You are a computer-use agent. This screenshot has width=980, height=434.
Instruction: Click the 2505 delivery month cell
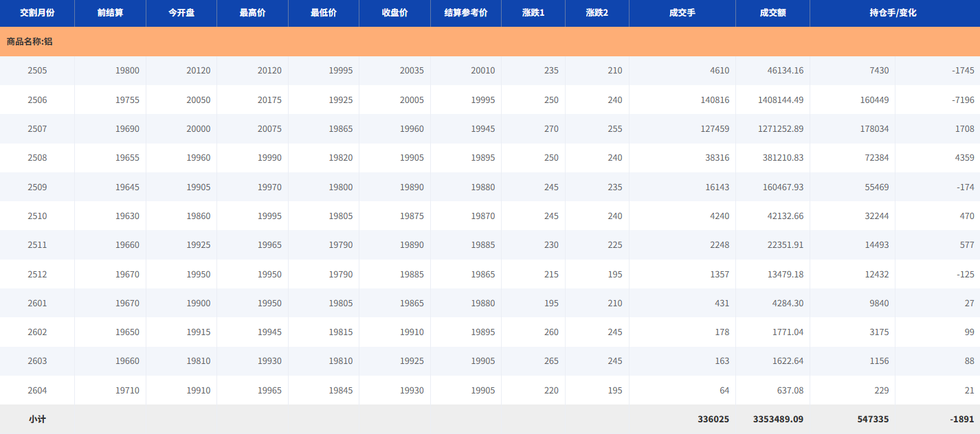[x=37, y=71]
